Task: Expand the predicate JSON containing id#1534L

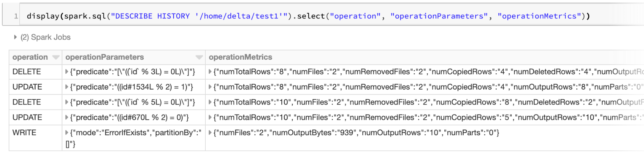Action: point(67,87)
